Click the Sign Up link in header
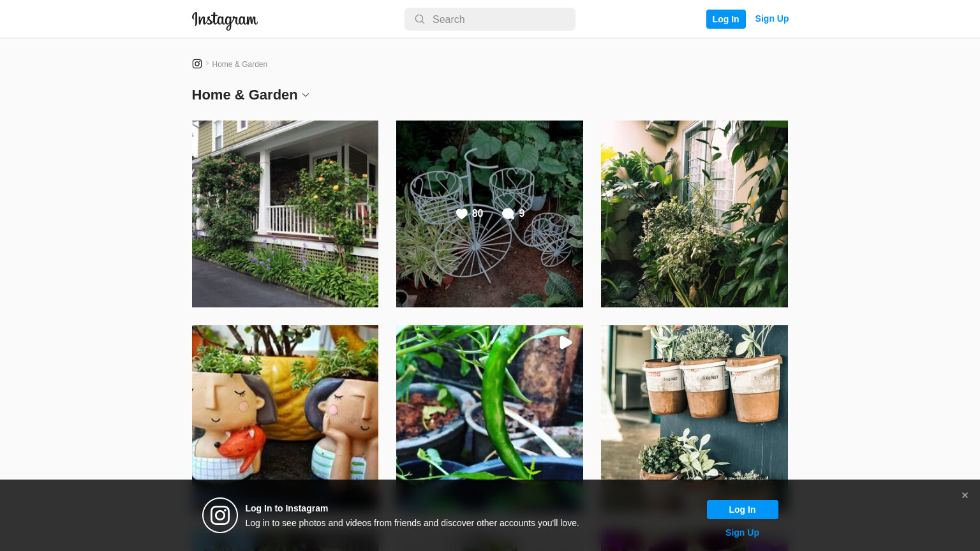Screen dimensions: 980x551 (772, 18)
